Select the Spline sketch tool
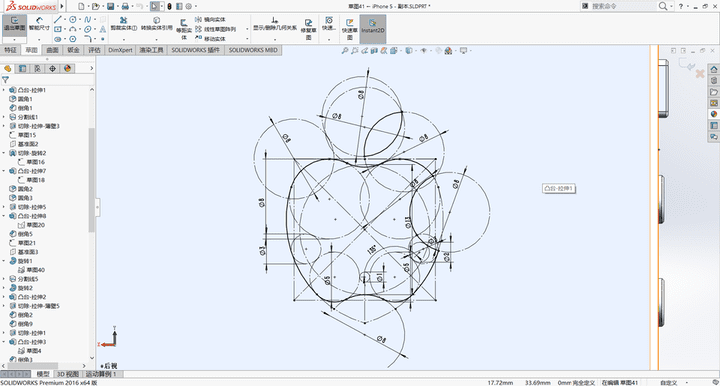720x386 pixels. coord(87,19)
